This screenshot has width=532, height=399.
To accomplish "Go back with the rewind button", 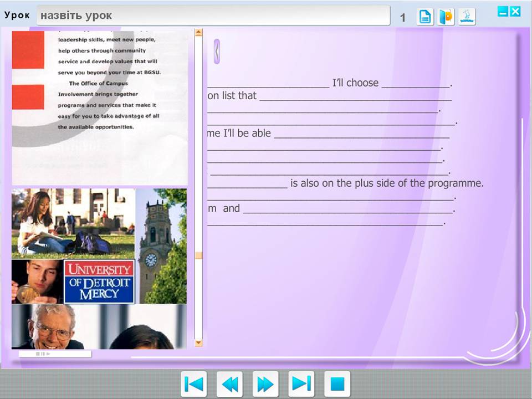I will tap(229, 384).
